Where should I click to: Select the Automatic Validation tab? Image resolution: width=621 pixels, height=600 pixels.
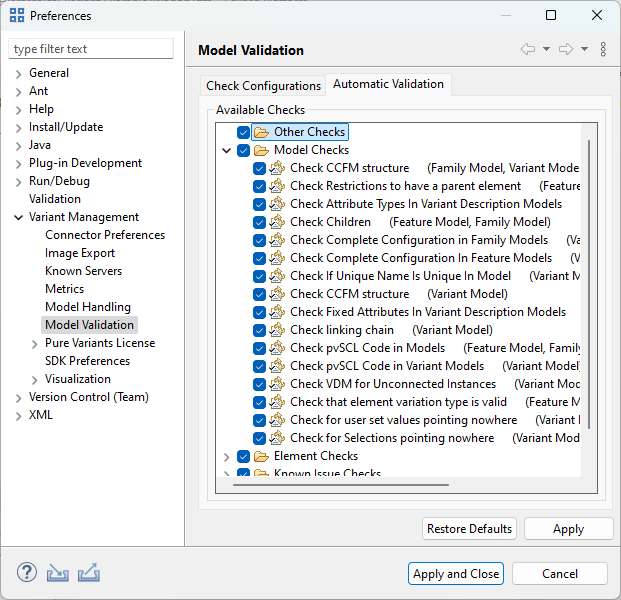pos(388,84)
